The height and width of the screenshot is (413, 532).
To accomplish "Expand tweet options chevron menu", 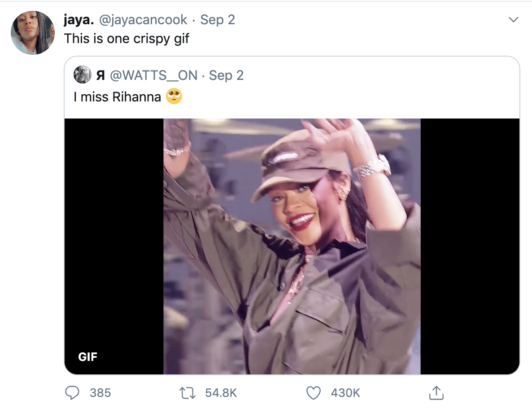I will pyautogui.click(x=513, y=20).
